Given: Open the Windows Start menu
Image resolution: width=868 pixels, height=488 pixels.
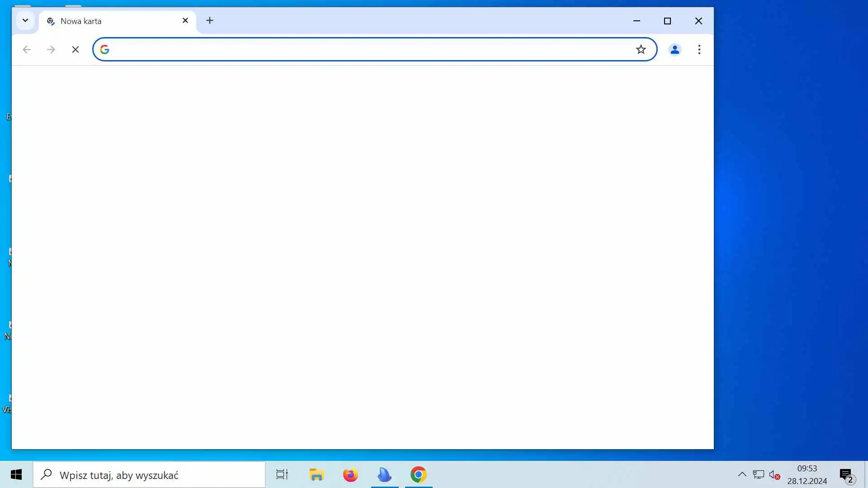Looking at the screenshot, I should tap(16, 475).
